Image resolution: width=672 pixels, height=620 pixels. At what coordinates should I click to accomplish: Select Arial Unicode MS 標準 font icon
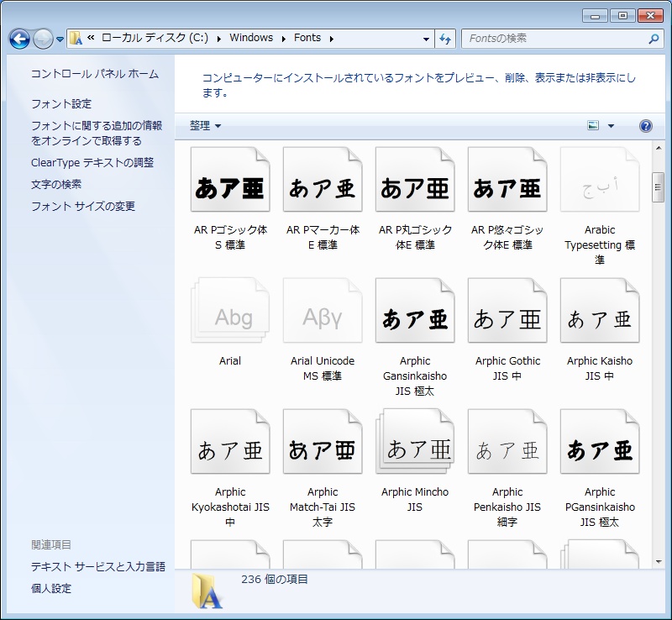click(323, 311)
